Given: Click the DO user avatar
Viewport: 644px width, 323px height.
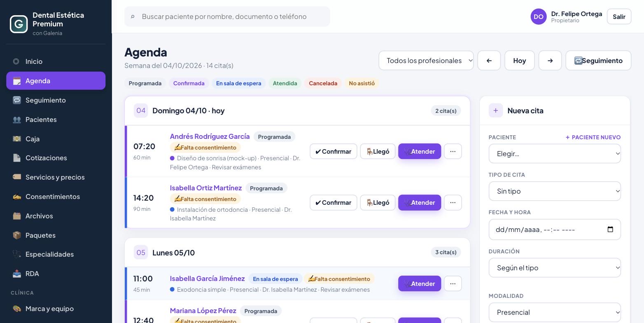Looking at the screenshot, I should (x=539, y=16).
